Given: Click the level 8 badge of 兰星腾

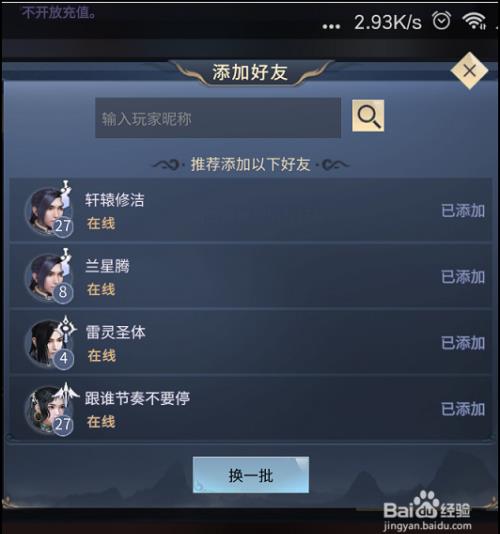Looking at the screenshot, I should [x=63, y=292].
